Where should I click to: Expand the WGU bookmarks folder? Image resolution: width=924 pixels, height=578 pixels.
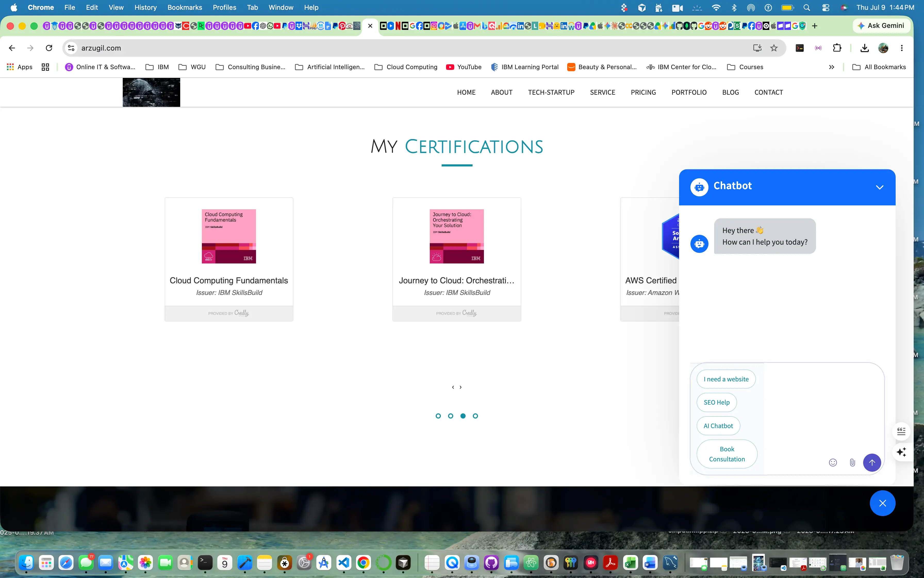point(192,67)
